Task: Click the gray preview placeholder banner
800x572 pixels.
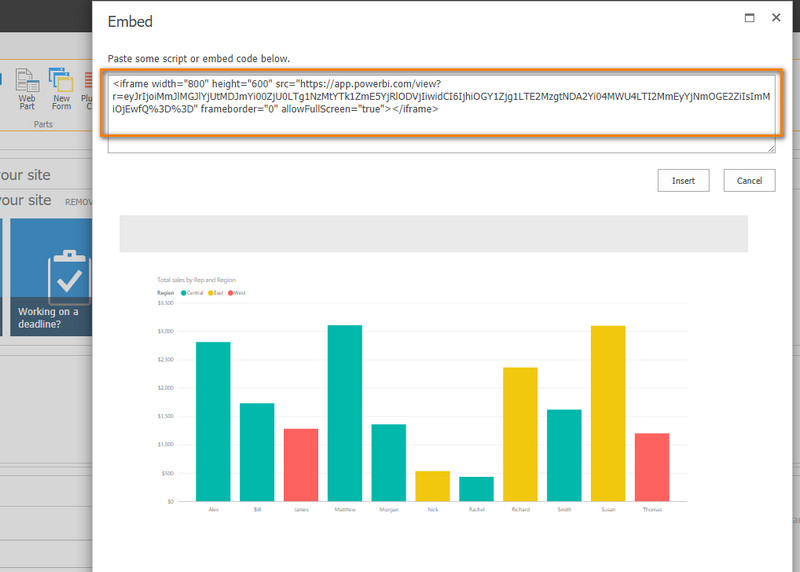Action: [x=434, y=233]
